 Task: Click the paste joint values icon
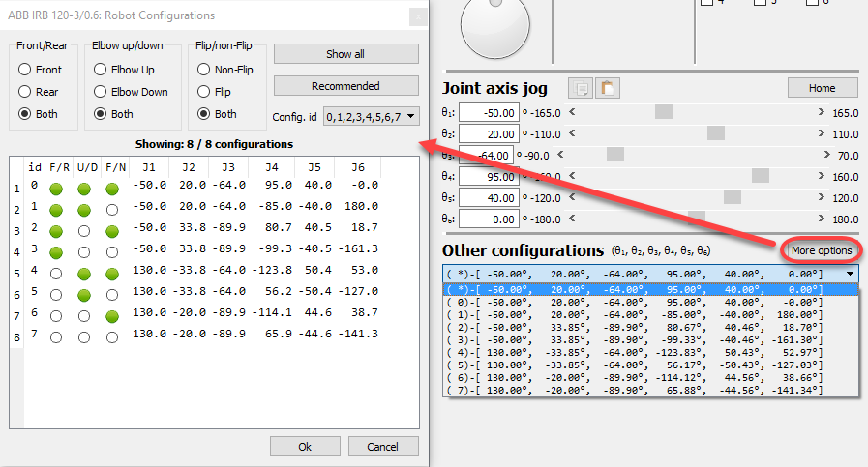(607, 88)
